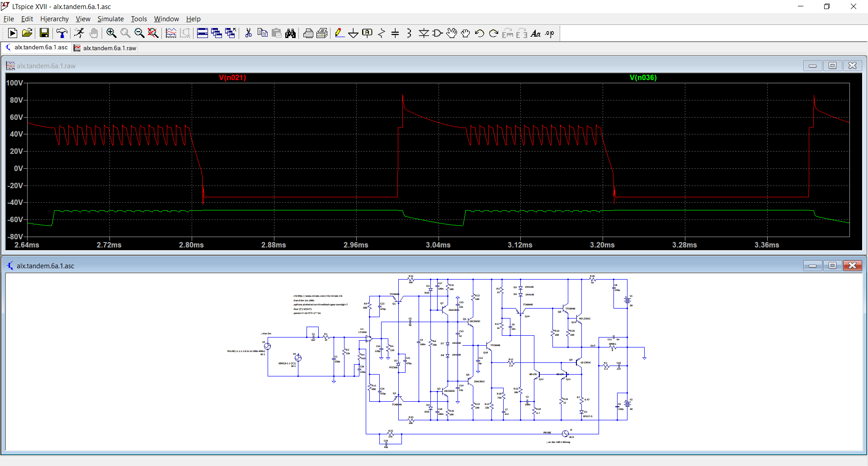This screenshot has width=868, height=466.
Task: Select the Cut scissors tool
Action: click(248, 33)
